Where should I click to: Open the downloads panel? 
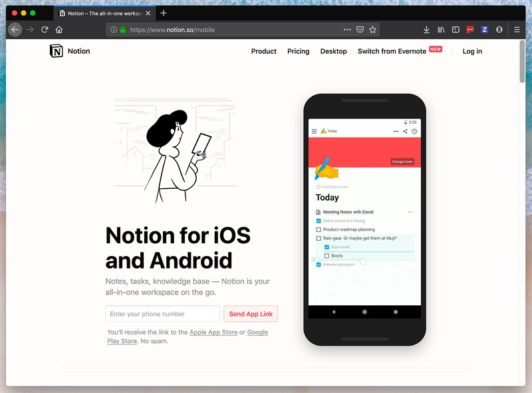pyautogui.click(x=426, y=30)
